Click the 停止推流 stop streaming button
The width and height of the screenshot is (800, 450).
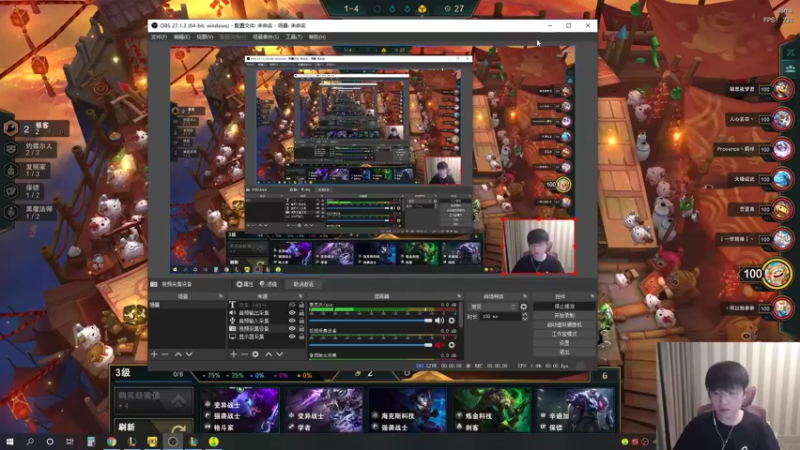(x=564, y=306)
